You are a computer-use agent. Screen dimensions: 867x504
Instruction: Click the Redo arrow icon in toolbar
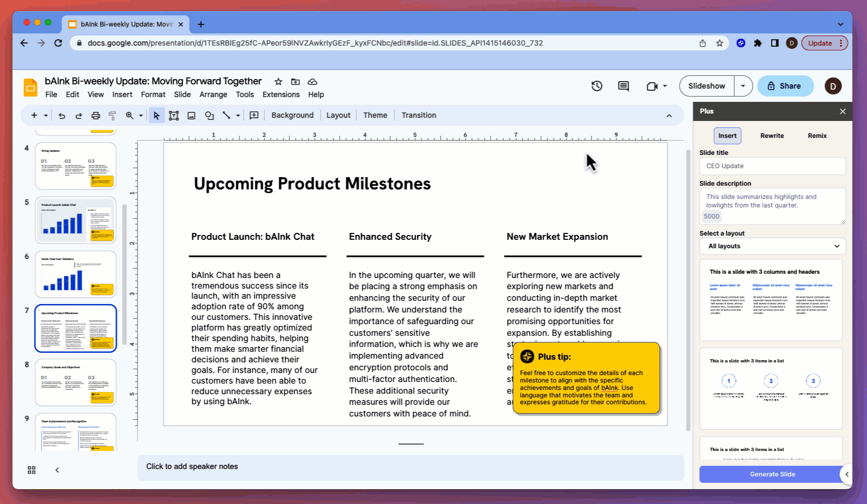click(79, 115)
